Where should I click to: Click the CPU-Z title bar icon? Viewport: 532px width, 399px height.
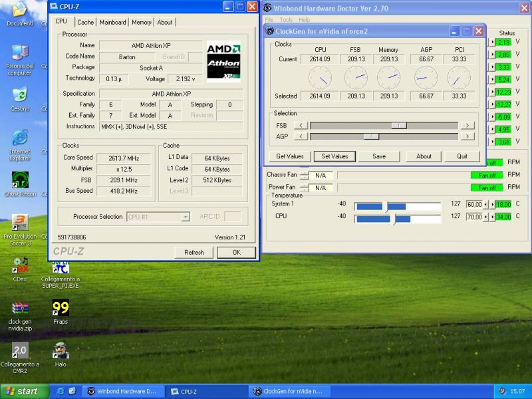point(54,7)
